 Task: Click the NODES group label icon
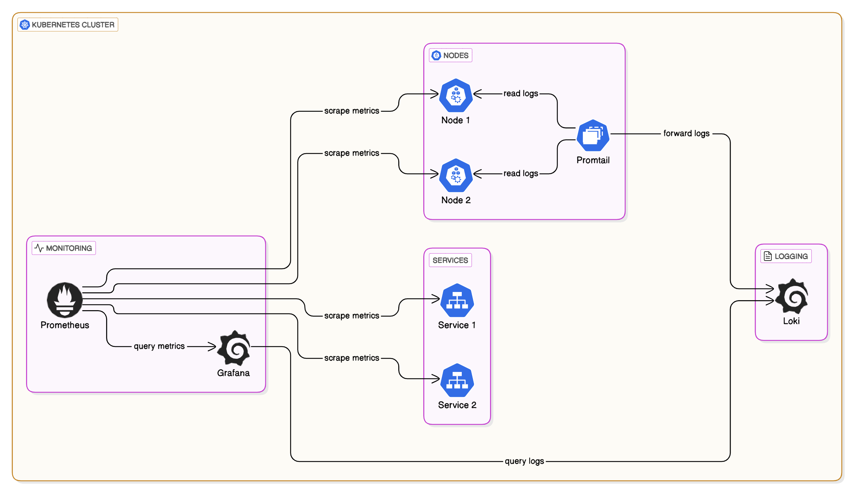click(436, 55)
